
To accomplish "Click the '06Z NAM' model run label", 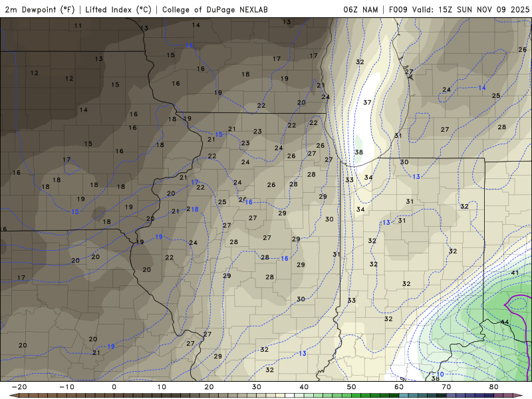I will [x=360, y=10].
